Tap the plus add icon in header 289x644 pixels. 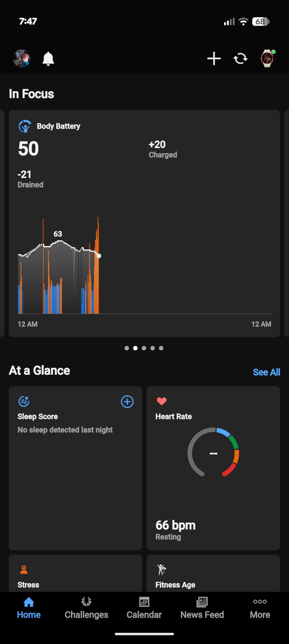click(x=214, y=58)
